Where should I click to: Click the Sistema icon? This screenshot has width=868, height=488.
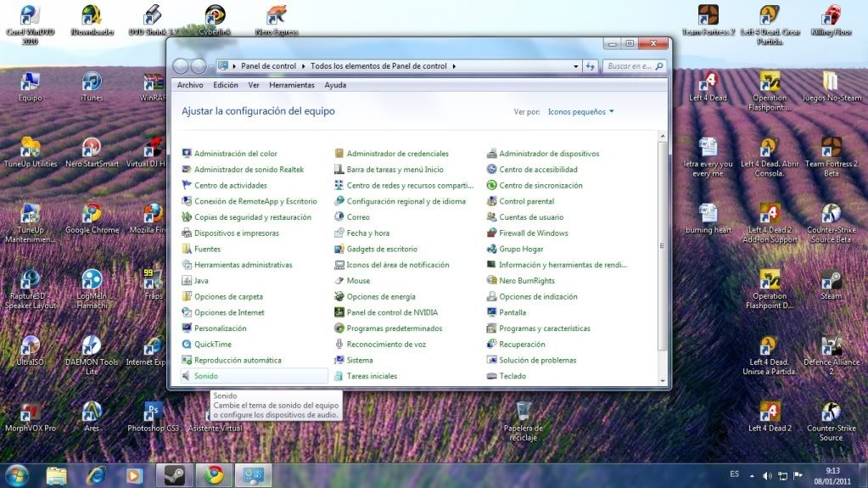[339, 360]
